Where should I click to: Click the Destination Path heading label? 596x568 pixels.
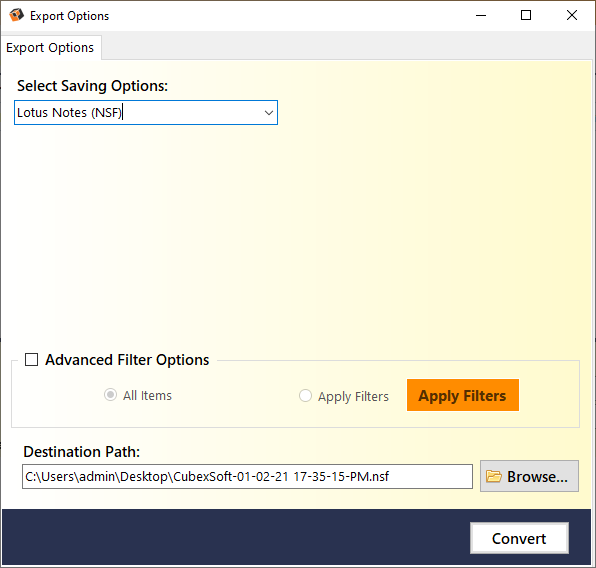click(x=82, y=452)
